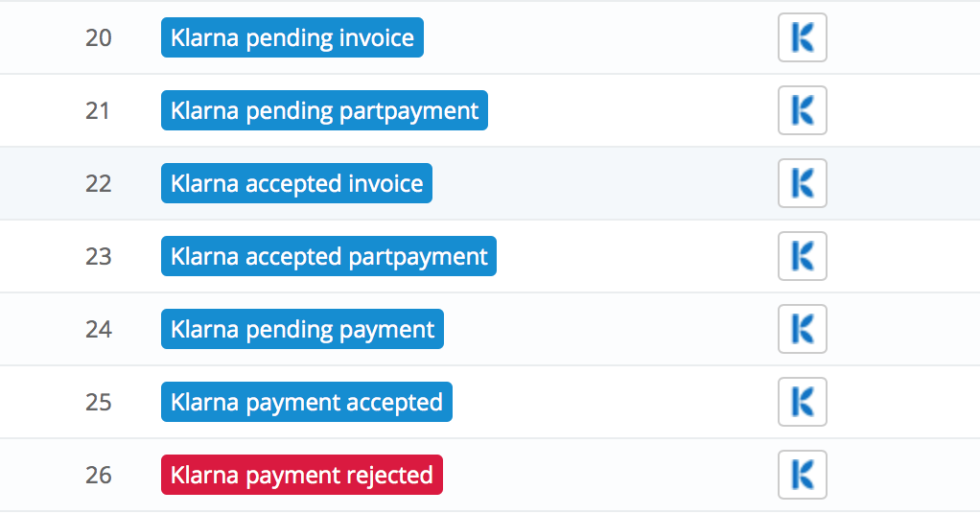Click the Klarna icon beside payment rejected

pos(803,475)
